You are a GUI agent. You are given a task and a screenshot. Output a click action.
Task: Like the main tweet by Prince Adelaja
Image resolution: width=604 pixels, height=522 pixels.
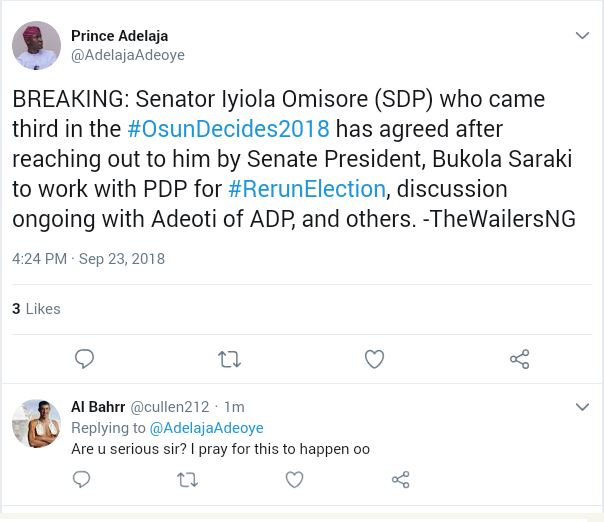point(374,359)
